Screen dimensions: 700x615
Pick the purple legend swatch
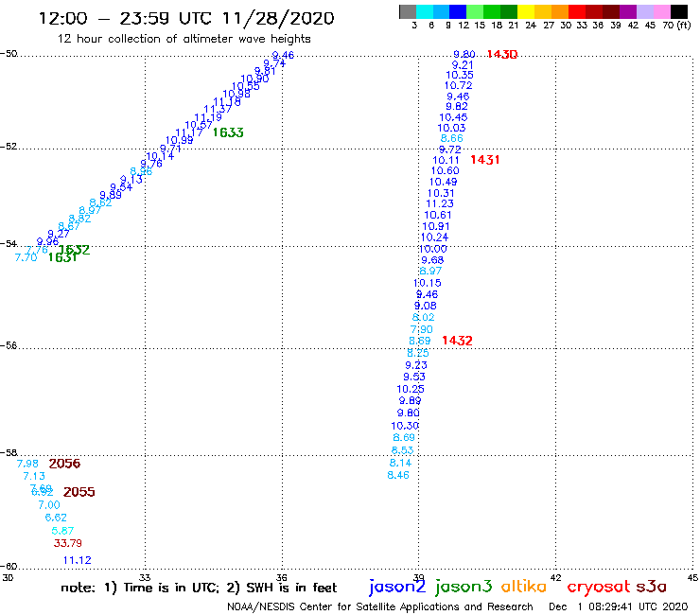[628, 11]
